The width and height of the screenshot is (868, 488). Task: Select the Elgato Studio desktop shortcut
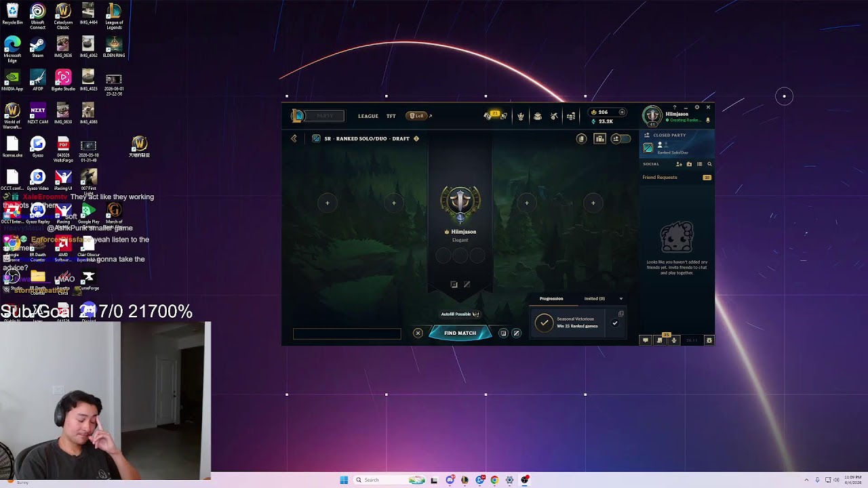[x=63, y=80]
